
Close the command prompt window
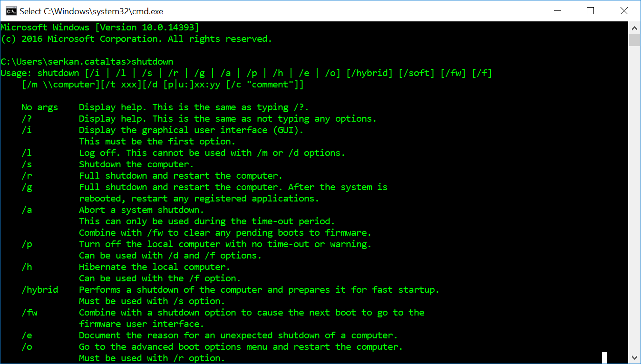coord(623,10)
